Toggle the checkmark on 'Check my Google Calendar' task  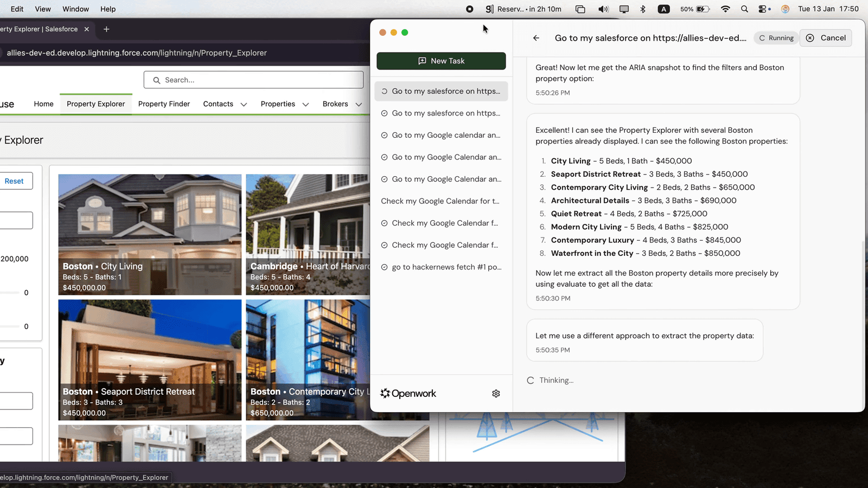[384, 223]
